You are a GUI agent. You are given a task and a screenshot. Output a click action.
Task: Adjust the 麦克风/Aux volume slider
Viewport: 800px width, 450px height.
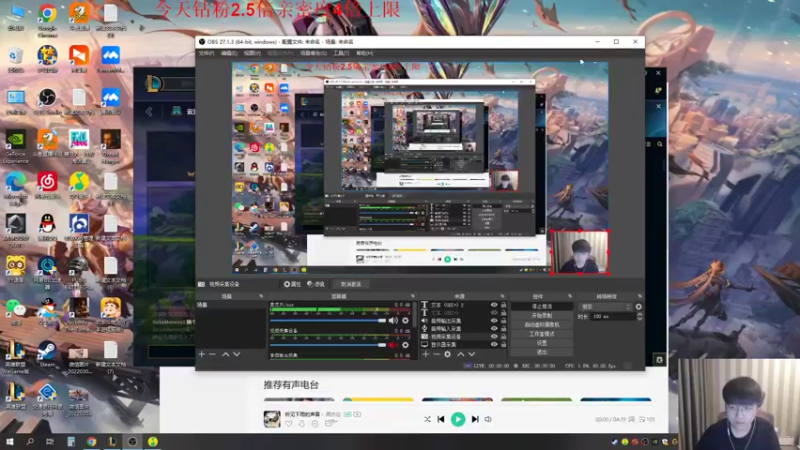tap(328, 320)
